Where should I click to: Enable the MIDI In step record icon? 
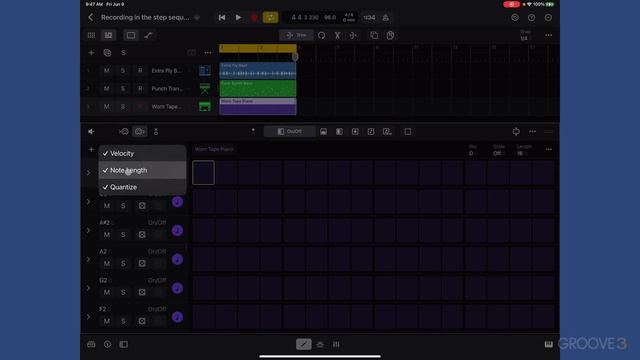(x=124, y=131)
